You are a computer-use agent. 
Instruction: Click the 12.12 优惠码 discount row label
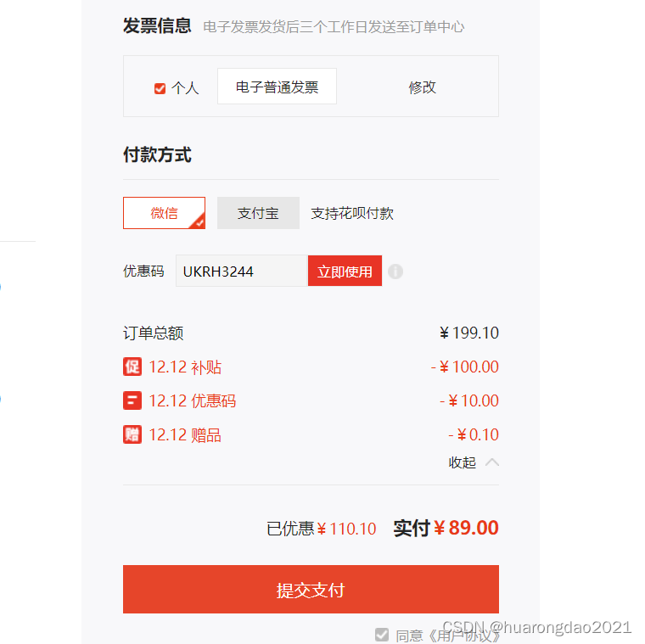(x=192, y=401)
